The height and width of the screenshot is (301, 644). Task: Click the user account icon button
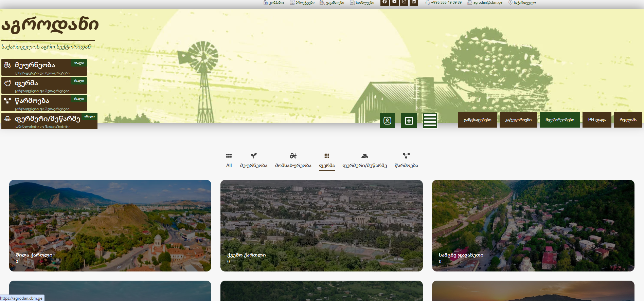pos(387,120)
